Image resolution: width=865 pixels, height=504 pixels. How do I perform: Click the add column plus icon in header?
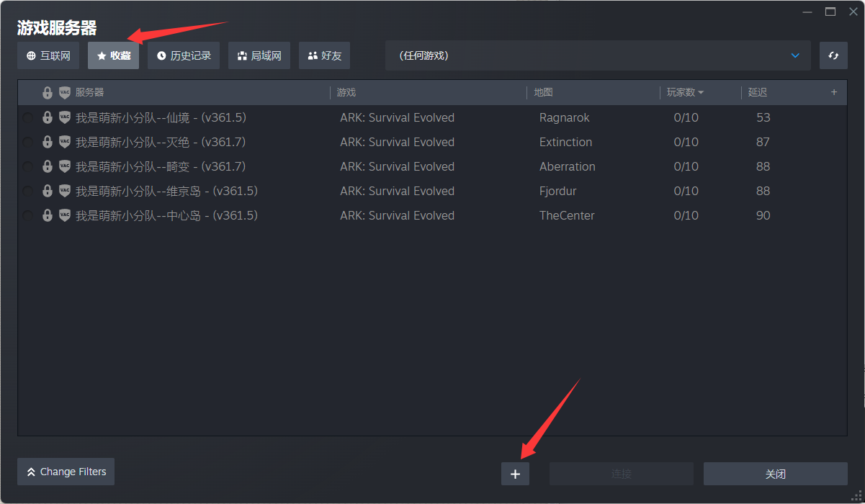pos(834,92)
